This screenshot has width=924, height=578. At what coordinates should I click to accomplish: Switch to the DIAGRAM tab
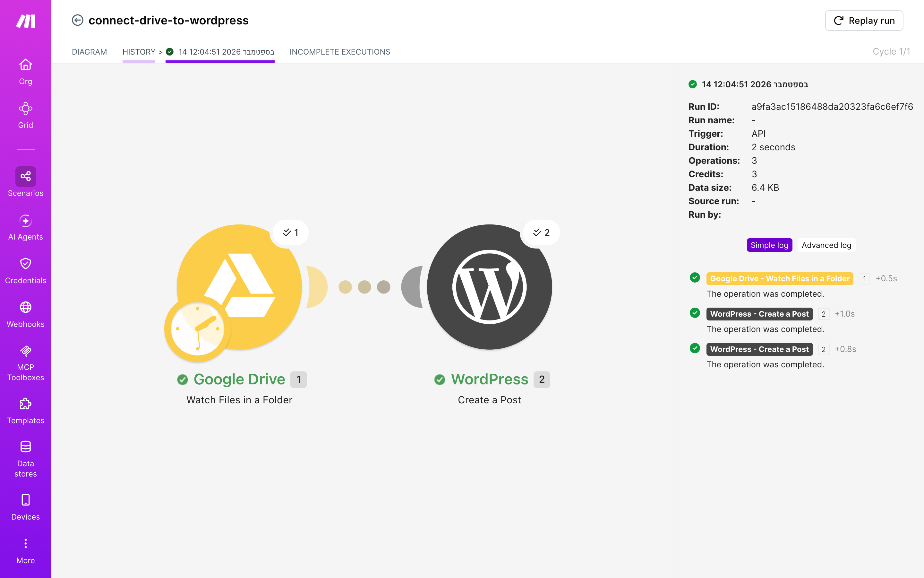pos(89,52)
